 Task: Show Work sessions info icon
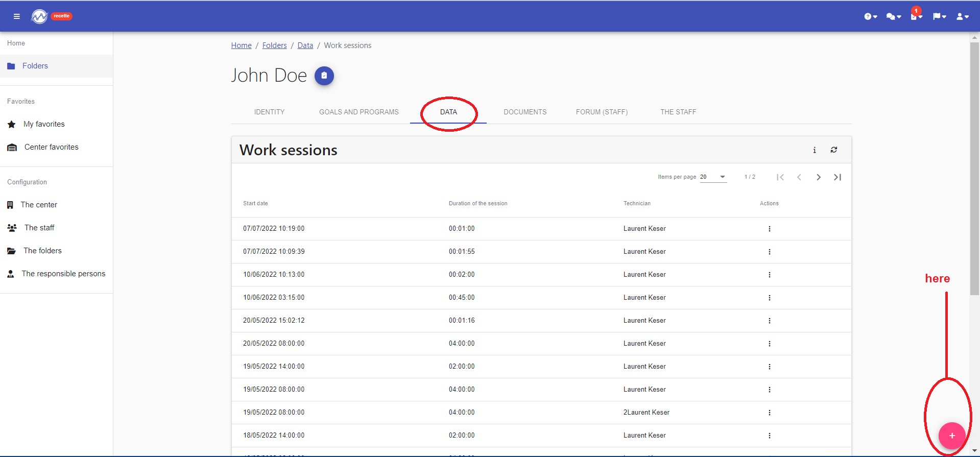click(x=815, y=150)
